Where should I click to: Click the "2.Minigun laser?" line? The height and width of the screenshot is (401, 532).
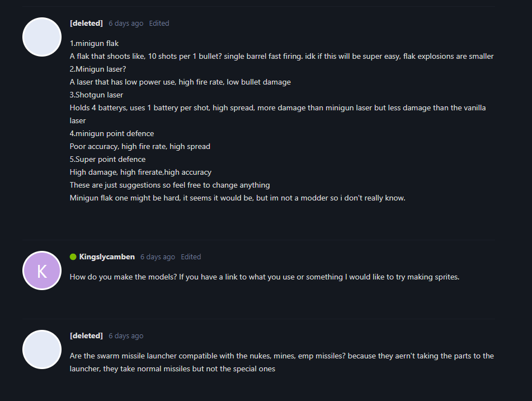coord(98,69)
